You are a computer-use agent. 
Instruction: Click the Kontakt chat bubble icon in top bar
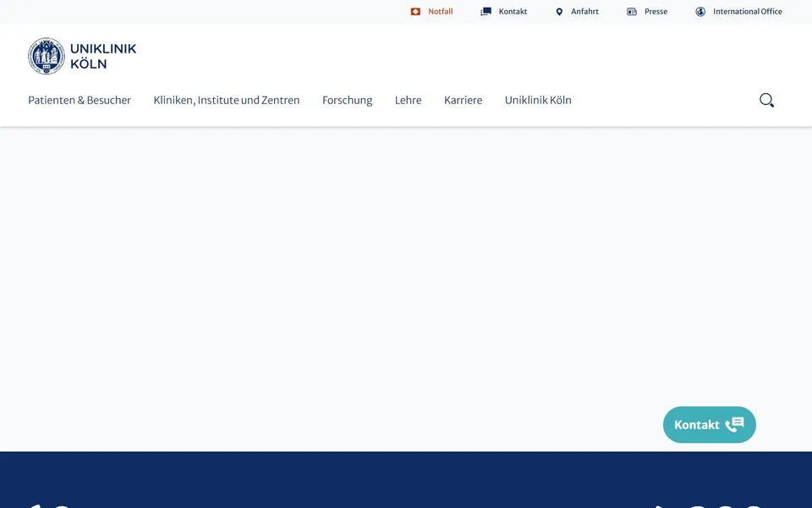486,11
